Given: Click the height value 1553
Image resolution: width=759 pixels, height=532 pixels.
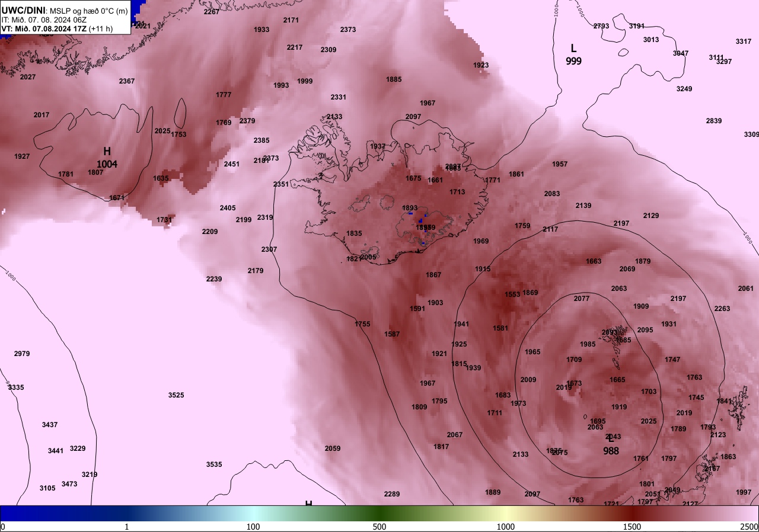Looking at the screenshot, I should pyautogui.click(x=512, y=294).
